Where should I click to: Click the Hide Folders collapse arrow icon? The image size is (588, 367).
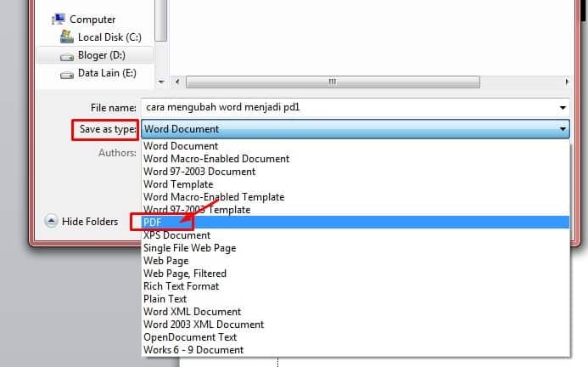[51, 221]
